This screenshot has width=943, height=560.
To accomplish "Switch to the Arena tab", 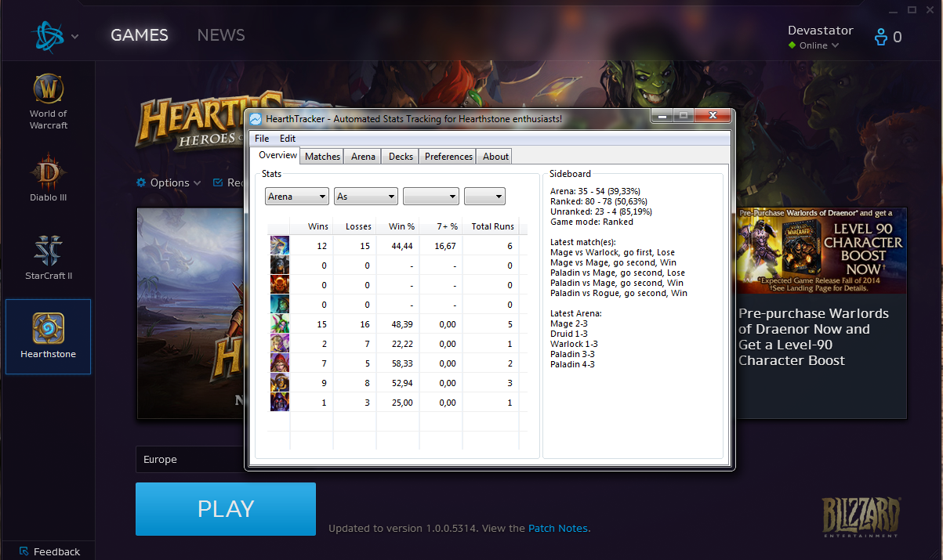I will click(363, 157).
